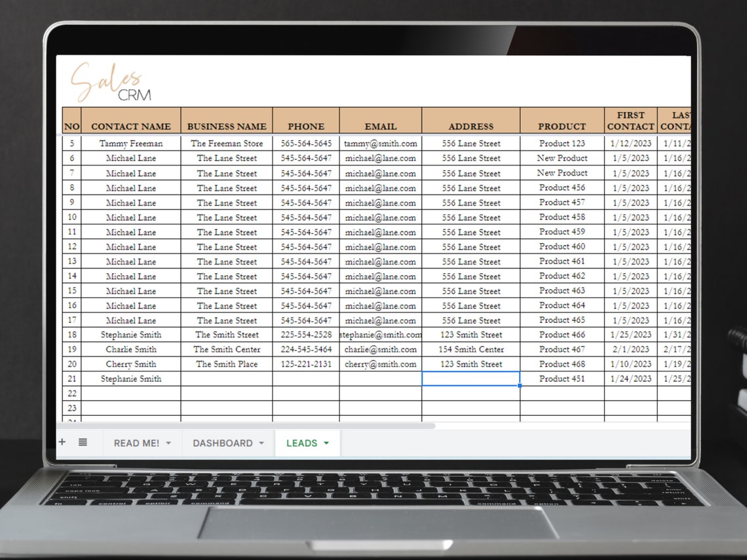Open the all-sheets list icon
This screenshot has width=747, height=560.
(x=81, y=443)
